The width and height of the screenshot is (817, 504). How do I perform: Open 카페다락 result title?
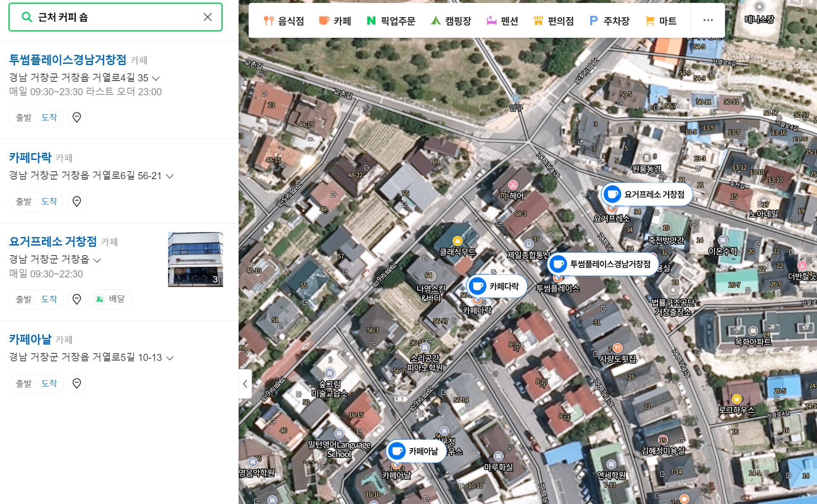point(30,157)
